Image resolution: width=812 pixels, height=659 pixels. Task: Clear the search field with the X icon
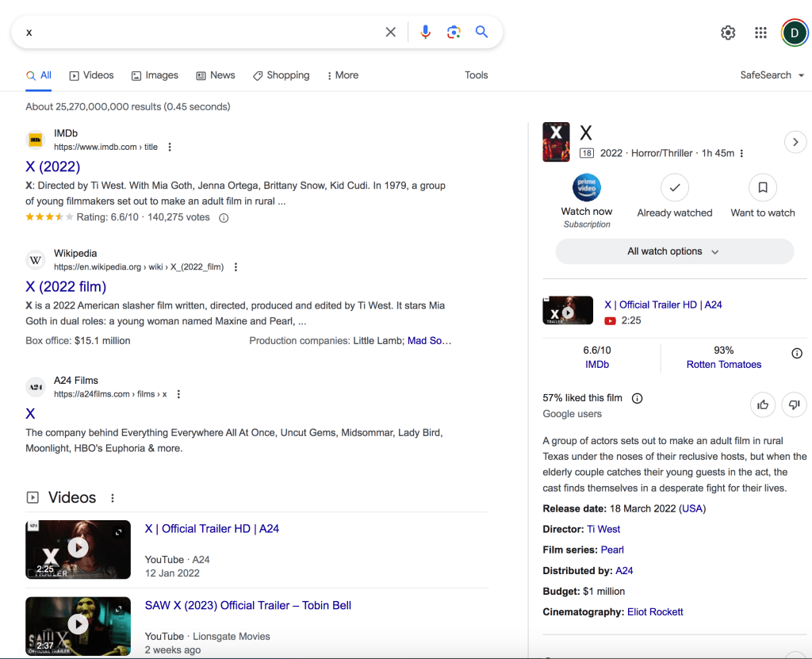(390, 32)
